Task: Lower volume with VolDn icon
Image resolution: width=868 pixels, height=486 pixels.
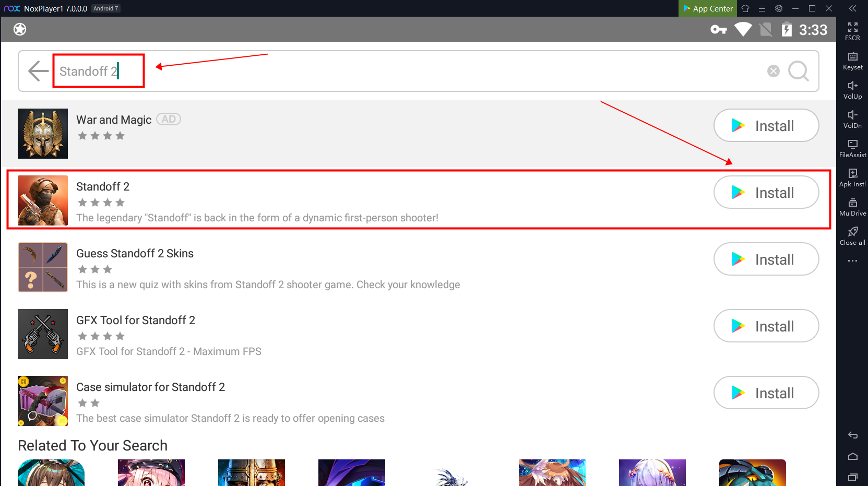Action: pyautogui.click(x=852, y=118)
